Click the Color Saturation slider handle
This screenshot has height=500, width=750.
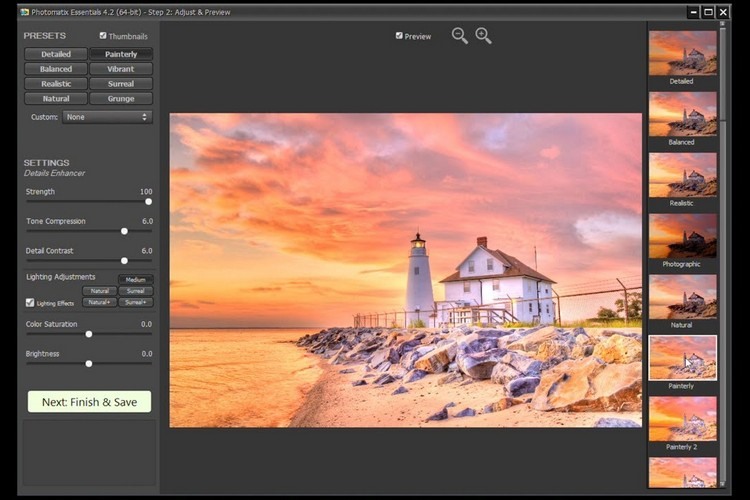click(89, 334)
